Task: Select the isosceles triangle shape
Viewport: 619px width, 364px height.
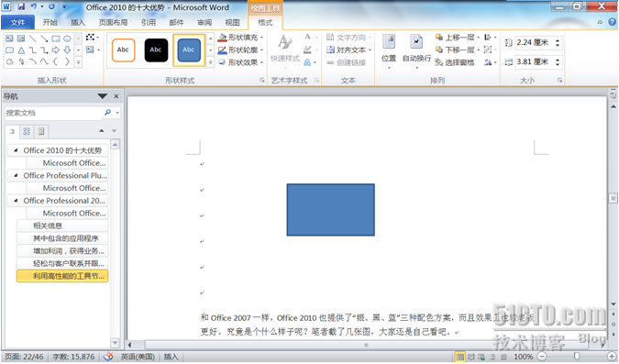Action: coord(21,50)
